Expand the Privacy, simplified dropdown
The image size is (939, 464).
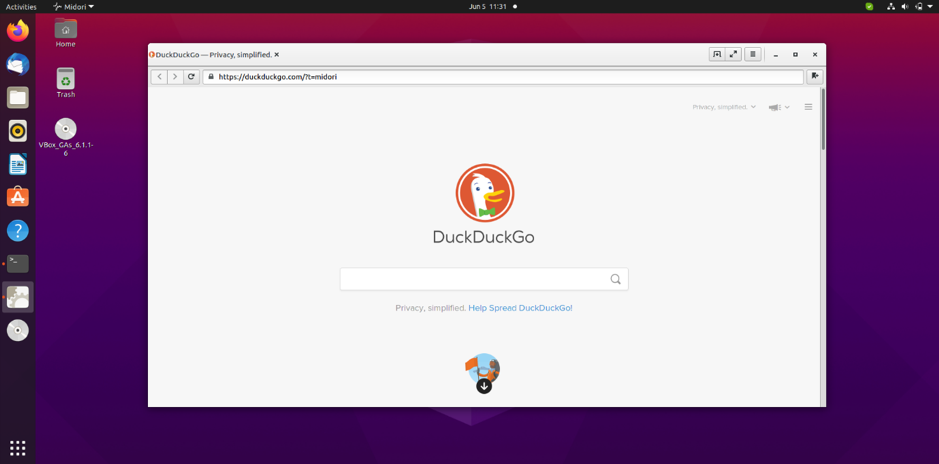(724, 107)
